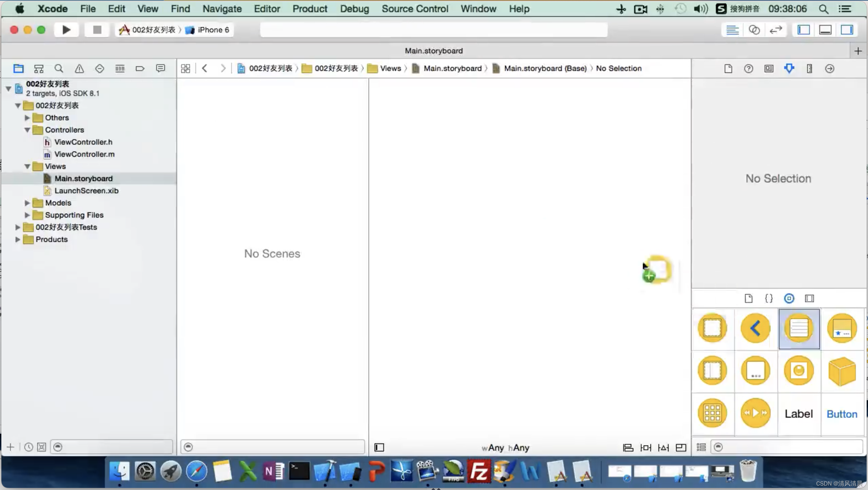Show the Media library
This screenshot has width=868, height=490.
coord(809,298)
